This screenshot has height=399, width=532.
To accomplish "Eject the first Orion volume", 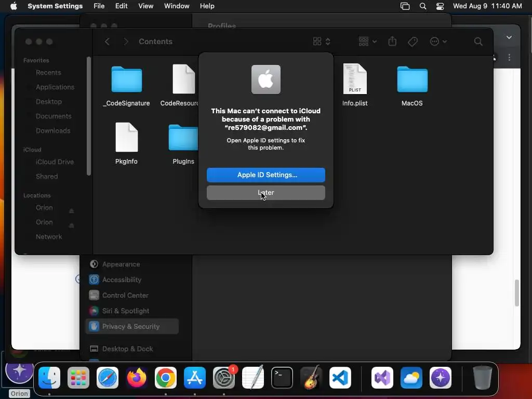I will click(x=72, y=211).
